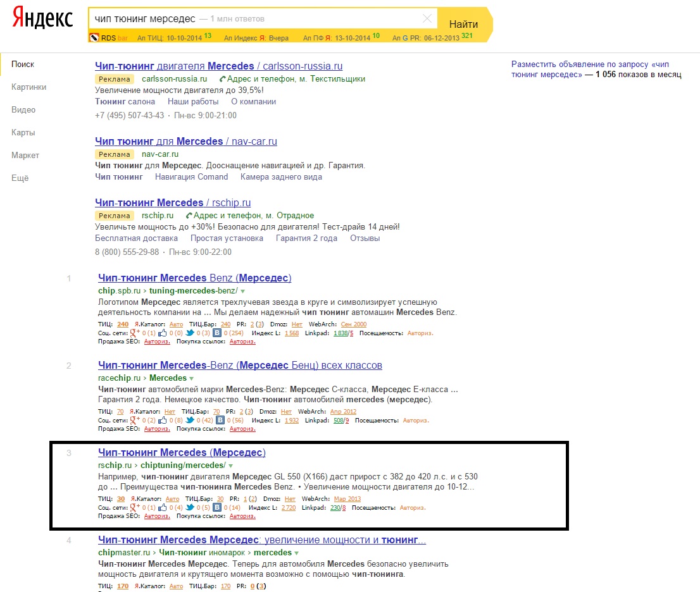Open the Картинки tab

[x=28, y=87]
